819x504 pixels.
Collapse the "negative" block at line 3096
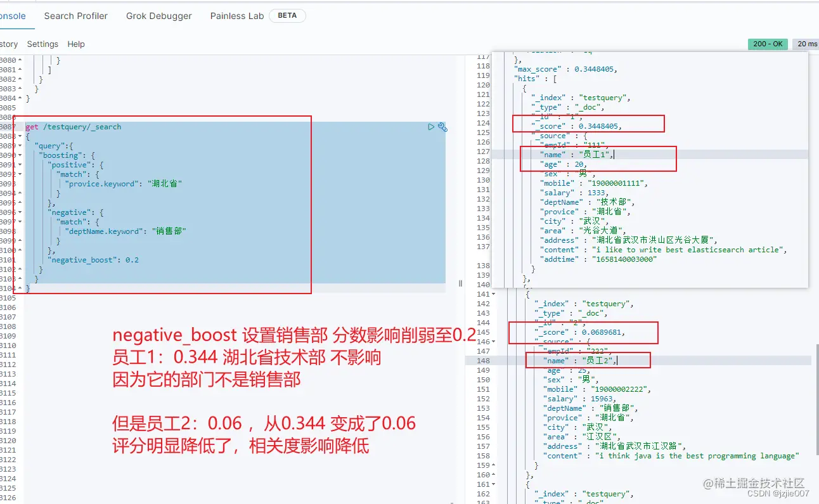20,212
